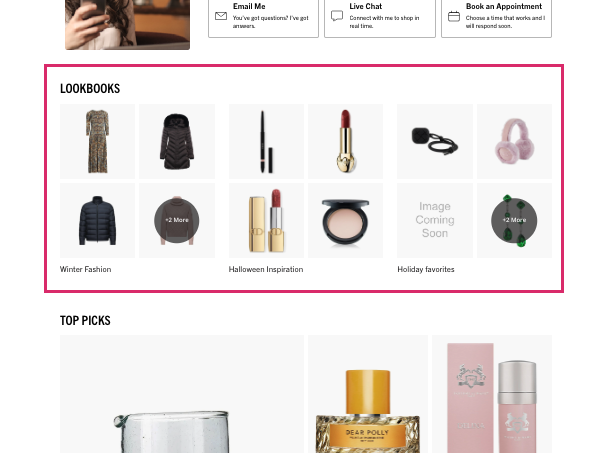Click the calendar icon on Book an Appointment
Screen dimensions: 606x453
click(x=454, y=16)
